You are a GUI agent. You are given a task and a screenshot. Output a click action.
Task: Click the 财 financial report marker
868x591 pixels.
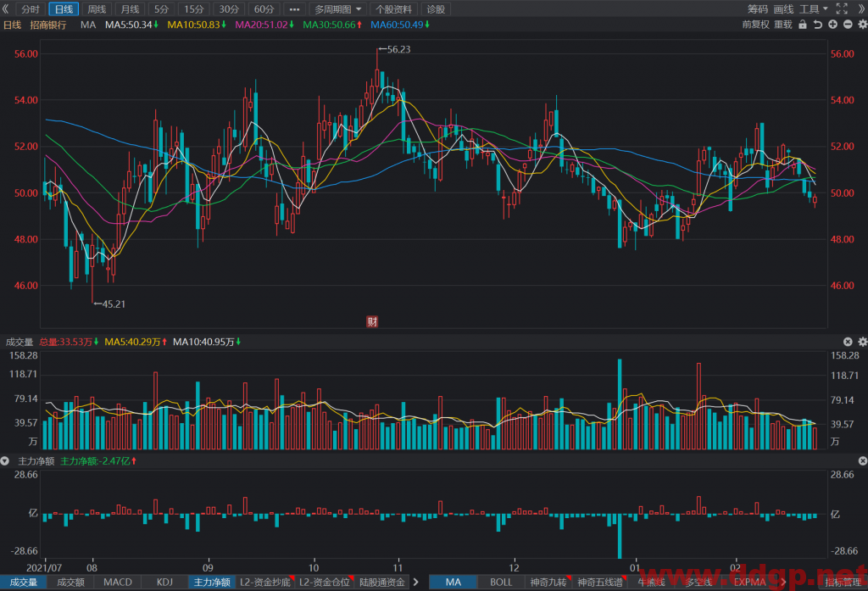(373, 321)
